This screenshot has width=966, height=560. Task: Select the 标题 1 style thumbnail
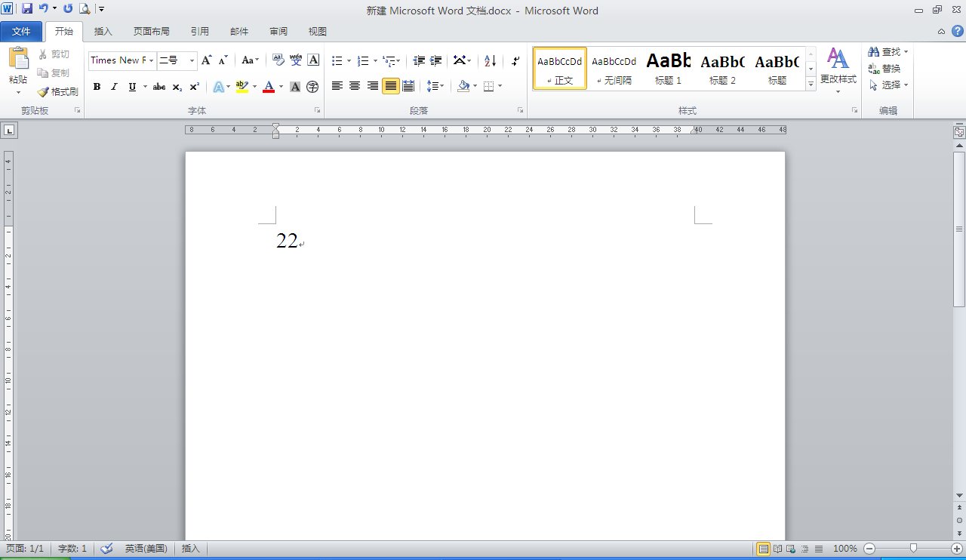(668, 69)
